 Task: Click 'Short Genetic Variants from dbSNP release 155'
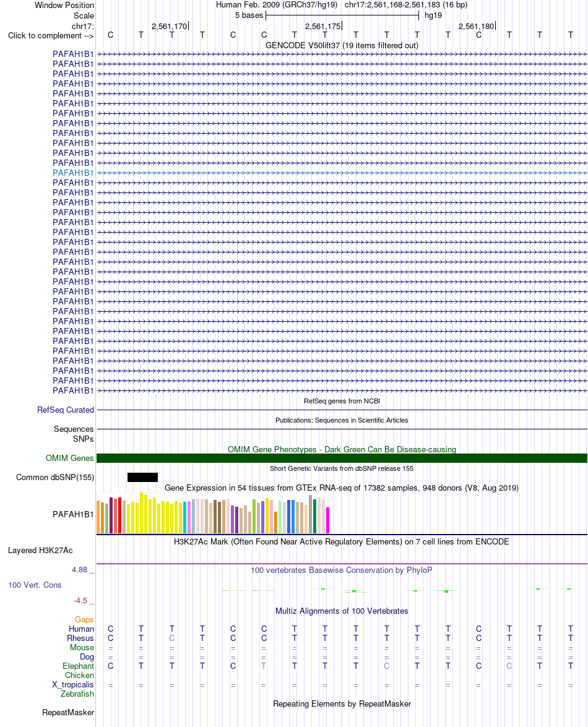pos(342,468)
